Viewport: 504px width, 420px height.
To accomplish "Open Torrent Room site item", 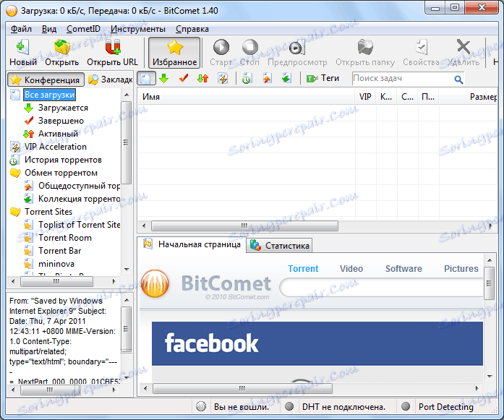I will pyautogui.click(x=65, y=238).
